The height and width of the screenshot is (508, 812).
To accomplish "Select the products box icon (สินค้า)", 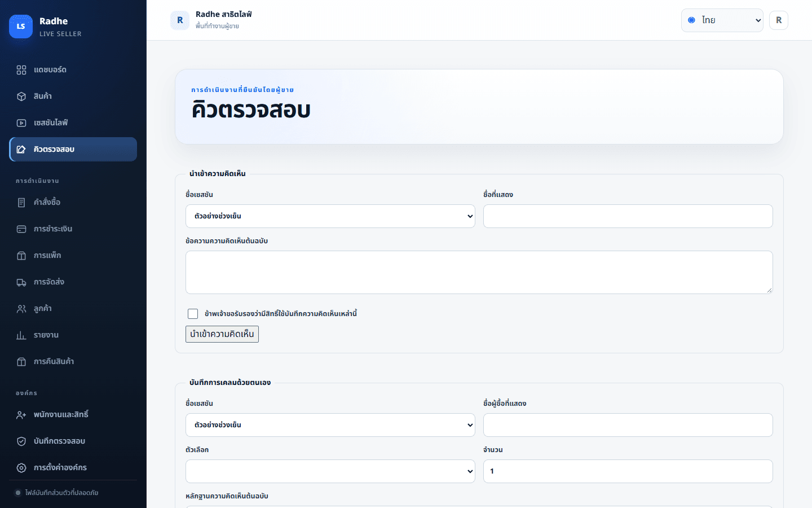I will click(21, 97).
